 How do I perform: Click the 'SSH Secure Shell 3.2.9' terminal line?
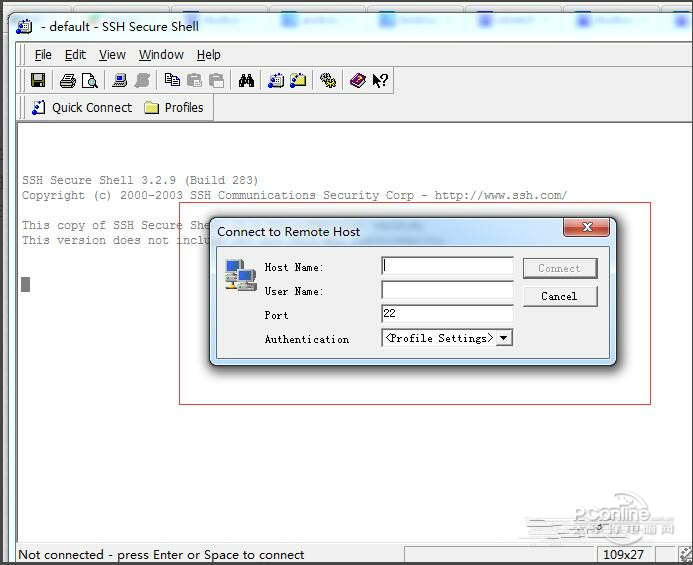pyautogui.click(x=140, y=180)
